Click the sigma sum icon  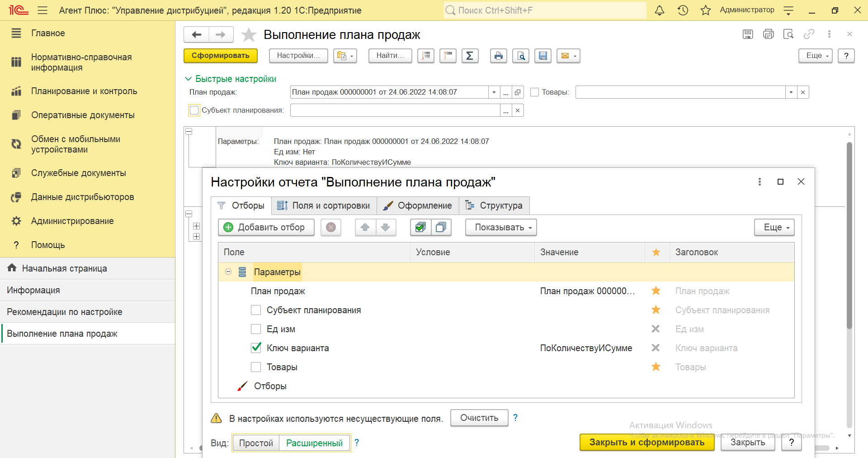(470, 56)
